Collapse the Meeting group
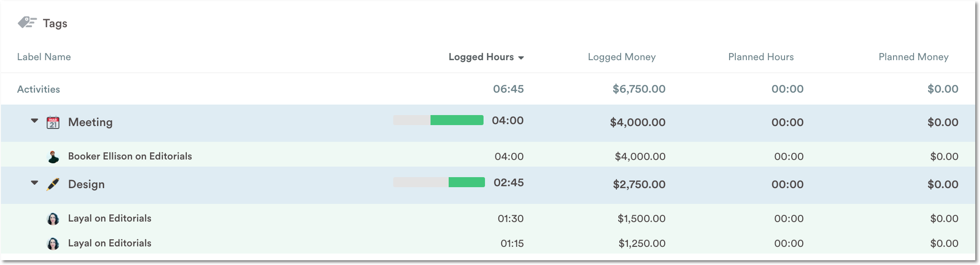This screenshot has height=265, width=980. pos(34,121)
